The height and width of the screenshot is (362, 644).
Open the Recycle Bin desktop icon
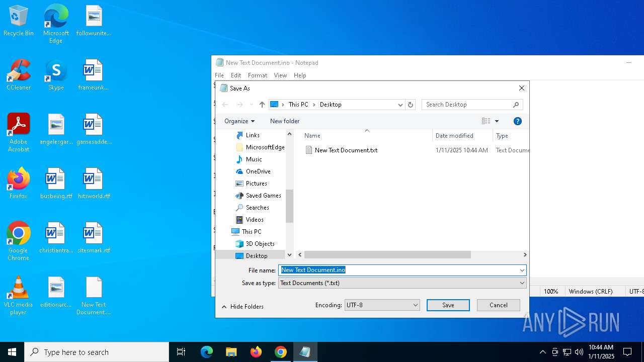click(x=19, y=21)
